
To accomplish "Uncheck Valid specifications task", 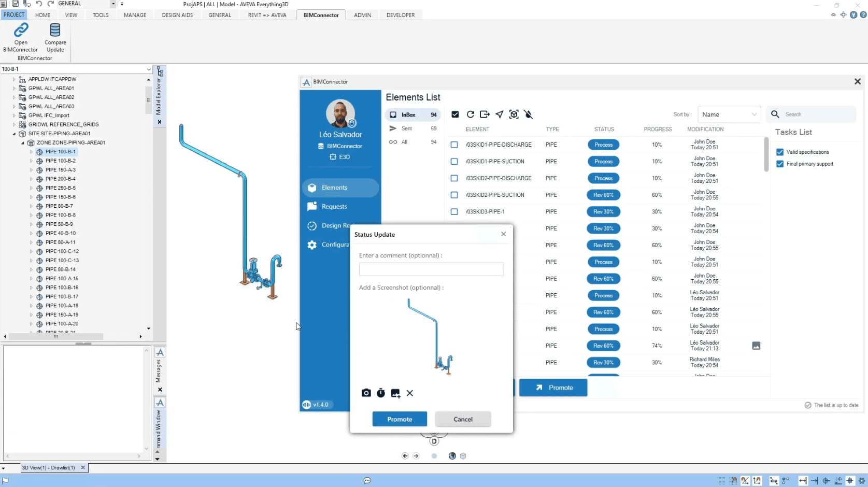I will 780,152.
